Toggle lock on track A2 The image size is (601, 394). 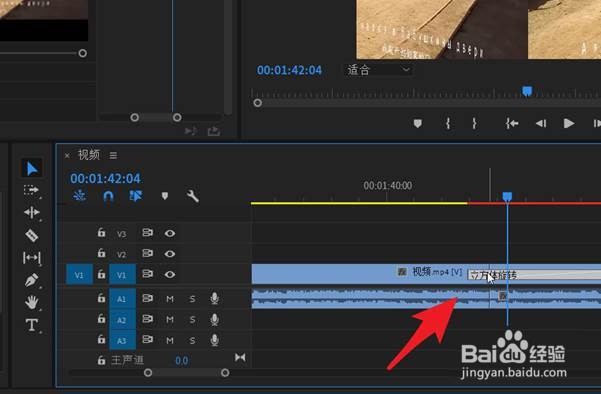pyautogui.click(x=101, y=319)
